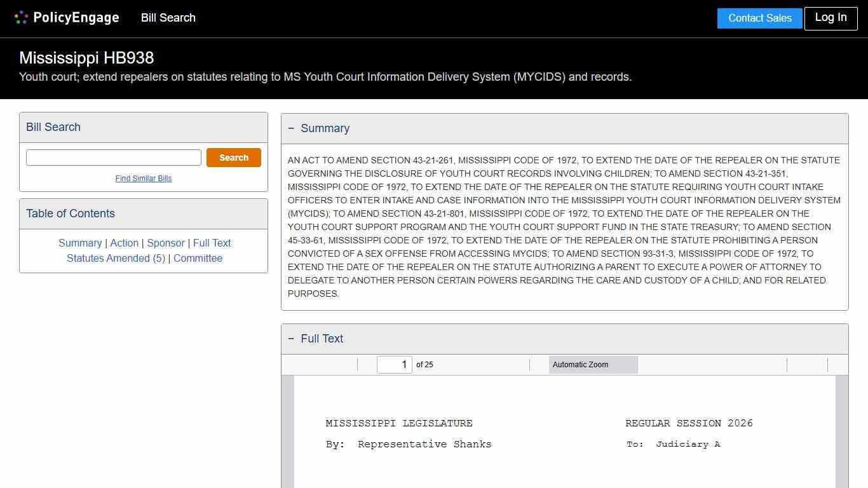The height and width of the screenshot is (488, 868).
Task: Click the Contact Sales button
Action: 759,18
